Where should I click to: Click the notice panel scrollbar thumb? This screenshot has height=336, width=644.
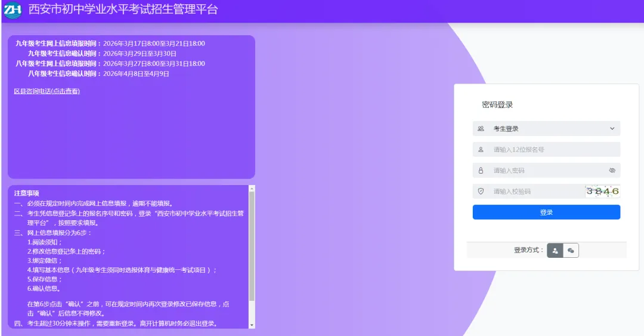252,245
